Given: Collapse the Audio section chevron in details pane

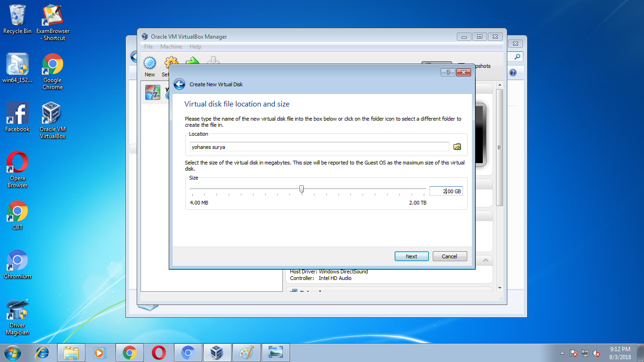Looking at the screenshot, I should coord(486,260).
